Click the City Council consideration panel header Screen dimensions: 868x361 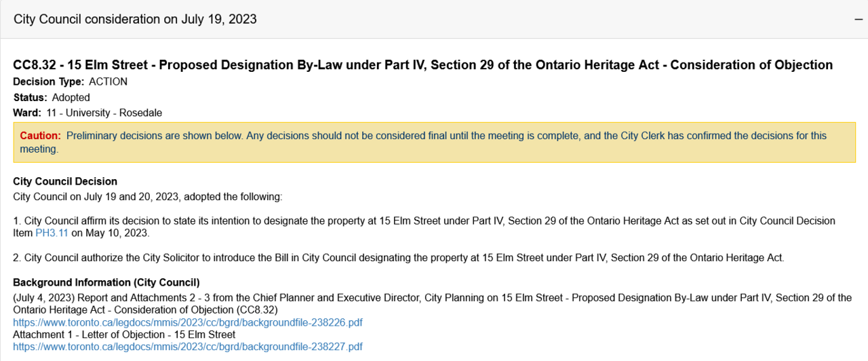tap(136, 19)
